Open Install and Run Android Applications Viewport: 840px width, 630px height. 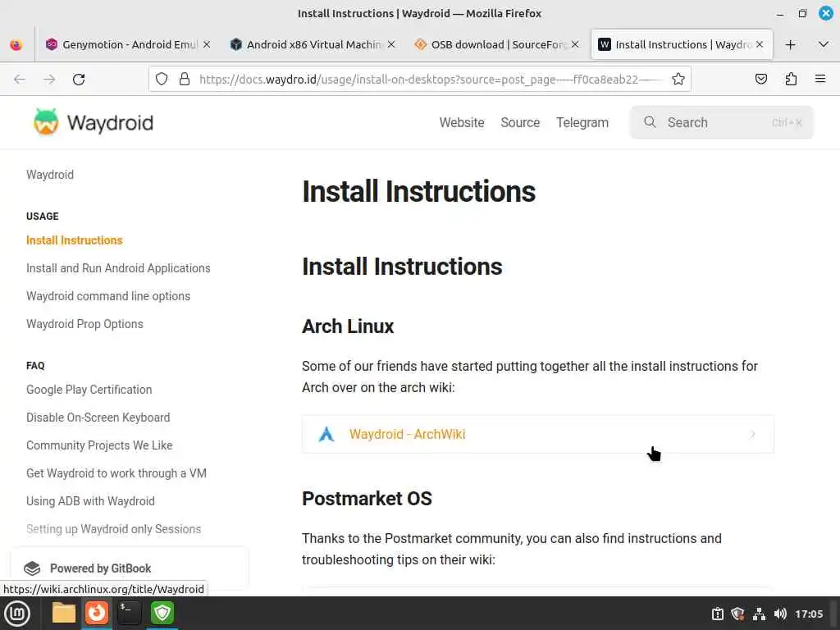click(x=118, y=268)
